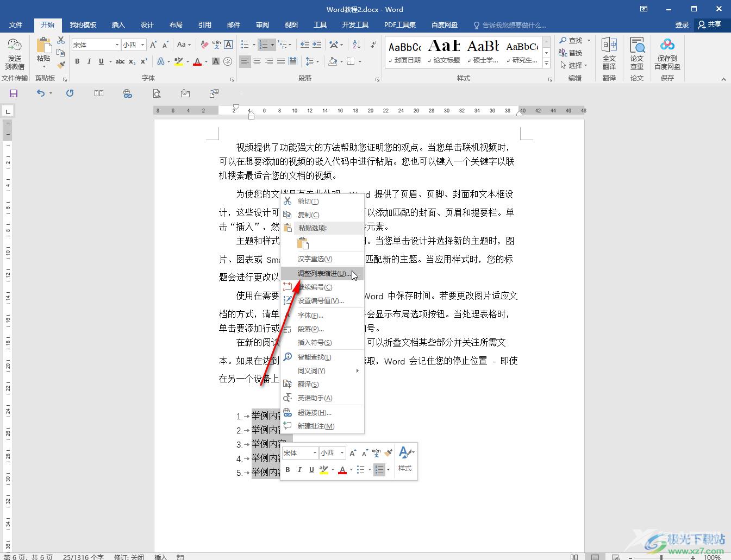Click format painter in mini toolbar

388,453
